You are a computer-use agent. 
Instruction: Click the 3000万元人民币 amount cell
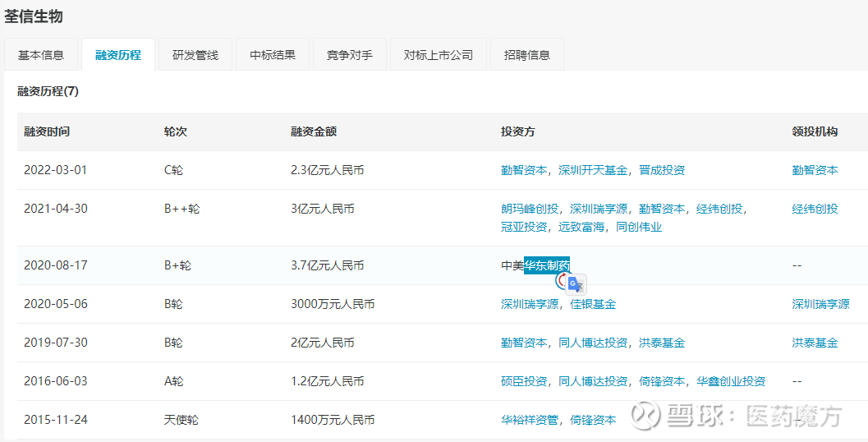coord(332,304)
